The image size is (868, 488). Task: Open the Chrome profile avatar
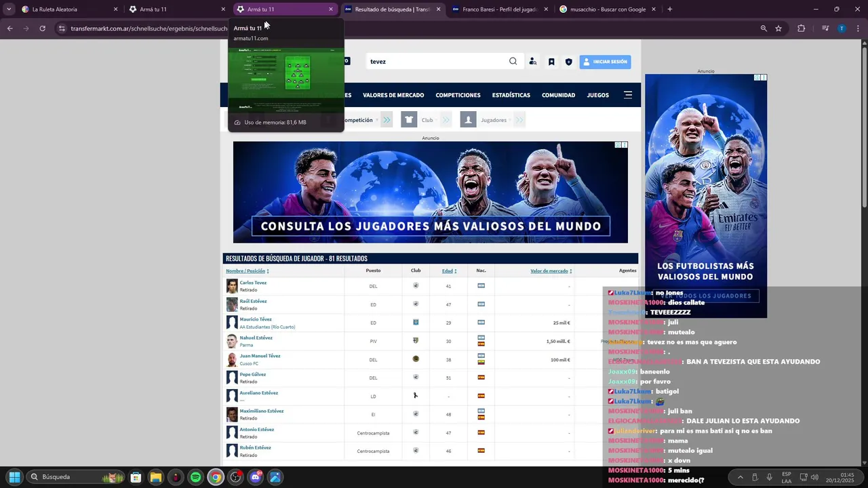tap(842, 28)
